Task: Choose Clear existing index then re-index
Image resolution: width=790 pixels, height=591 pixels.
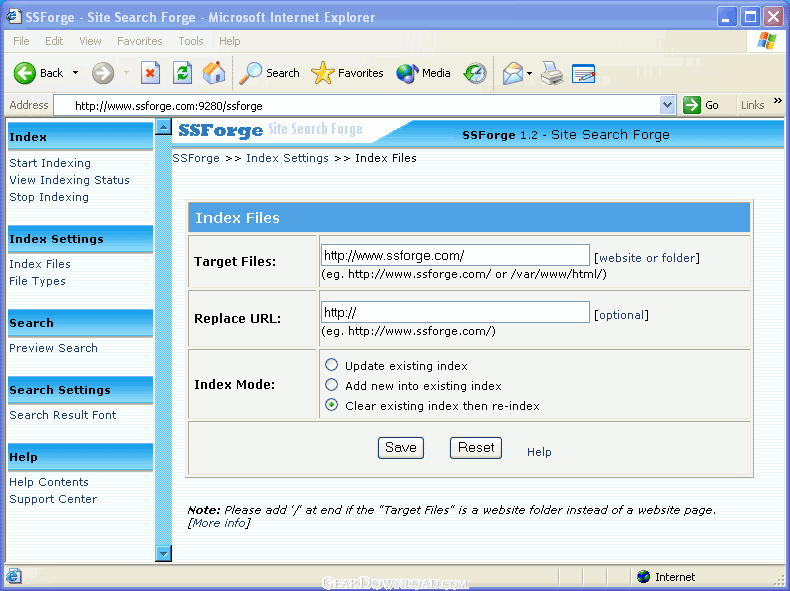Action: (x=332, y=406)
